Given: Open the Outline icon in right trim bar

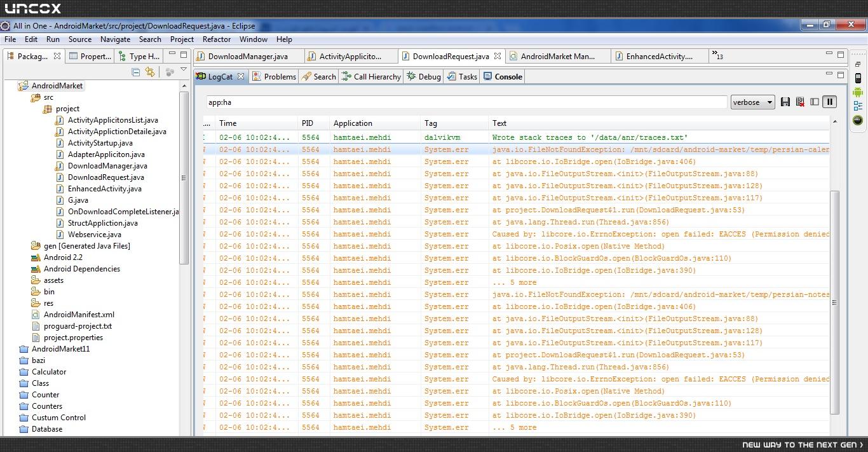Looking at the screenshot, I should pyautogui.click(x=858, y=106).
